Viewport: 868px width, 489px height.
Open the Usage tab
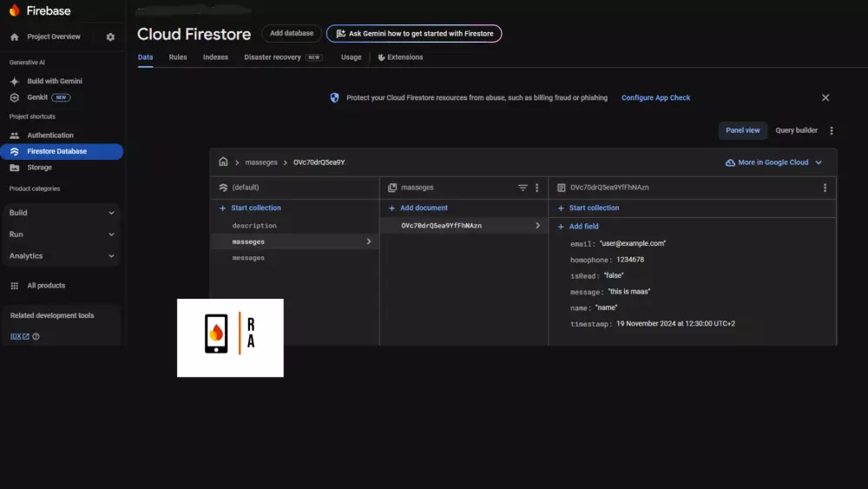[x=351, y=57]
